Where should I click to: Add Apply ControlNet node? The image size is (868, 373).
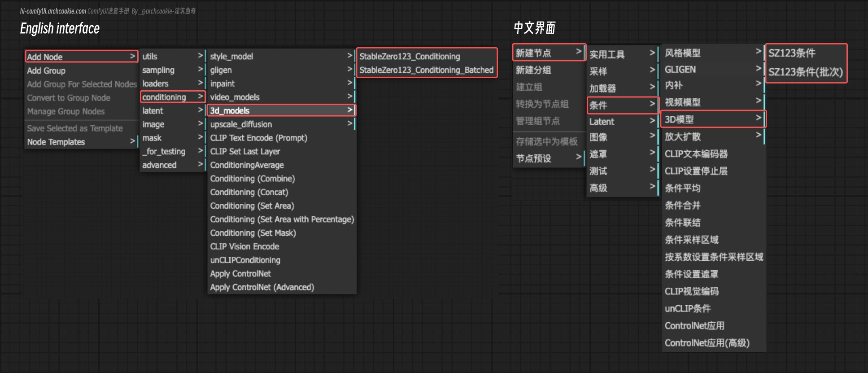[x=282, y=273]
